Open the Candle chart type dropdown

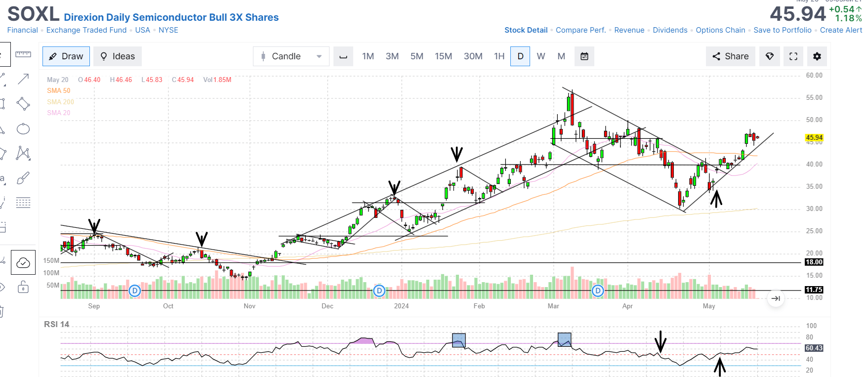[291, 56]
